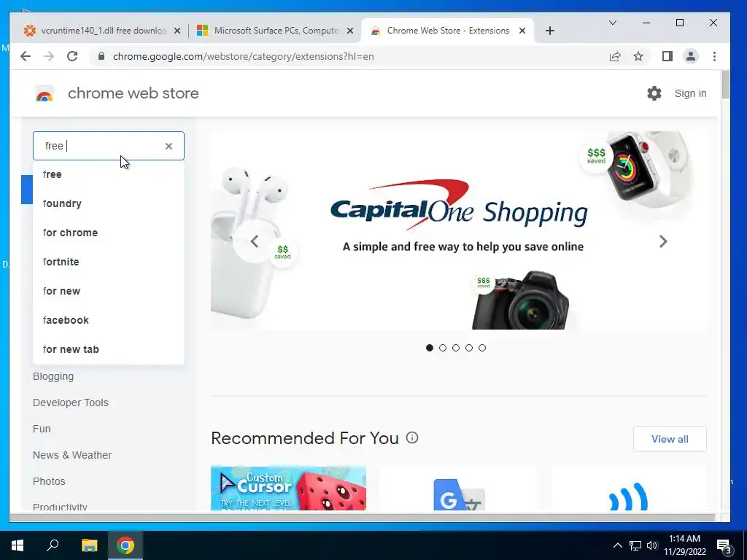
Task: Open Windows taskbar search
Action: pos(53,545)
